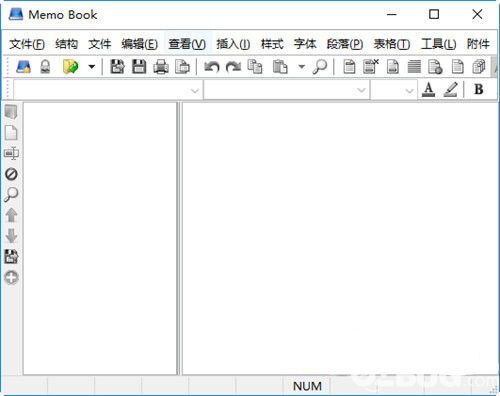Click the Save As floppy-with-pencil icon in the top toolbar
This screenshot has width=500, height=396.
click(x=117, y=67)
